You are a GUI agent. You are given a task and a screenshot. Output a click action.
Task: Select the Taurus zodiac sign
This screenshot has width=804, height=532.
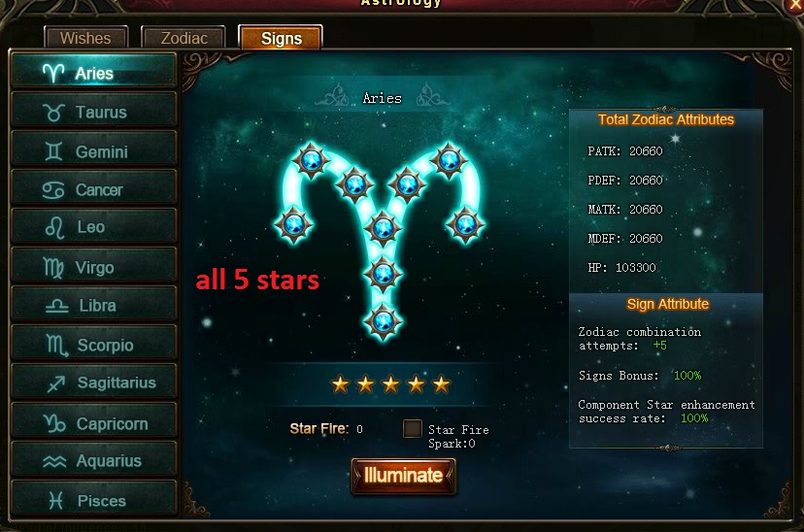tap(93, 111)
